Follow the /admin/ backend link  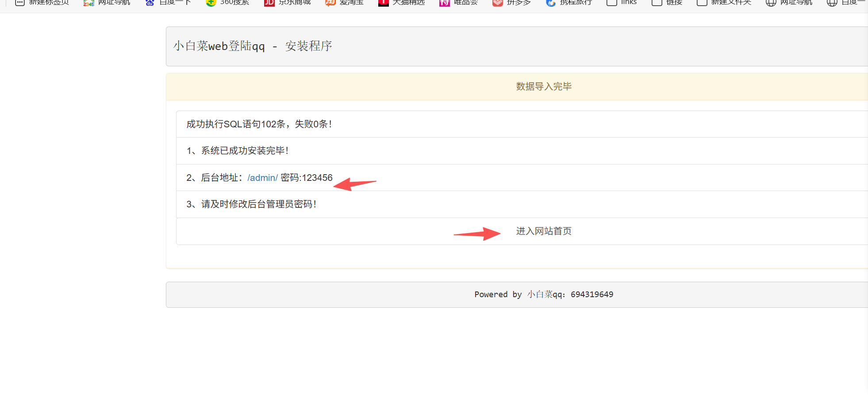(262, 178)
